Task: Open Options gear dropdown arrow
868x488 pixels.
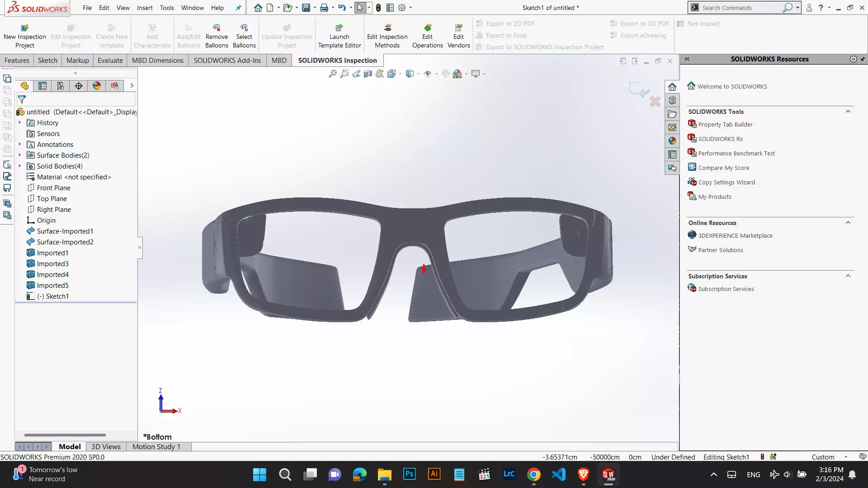Action: 410,8
